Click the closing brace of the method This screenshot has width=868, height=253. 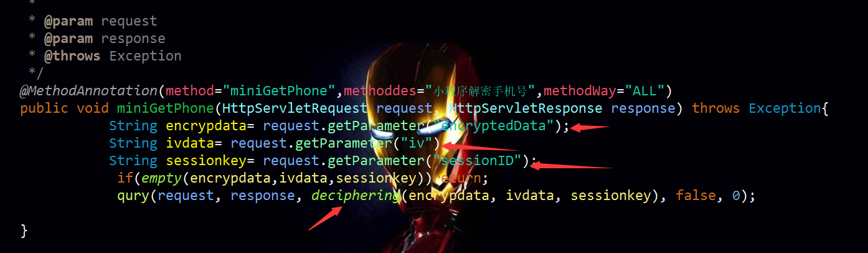24,231
